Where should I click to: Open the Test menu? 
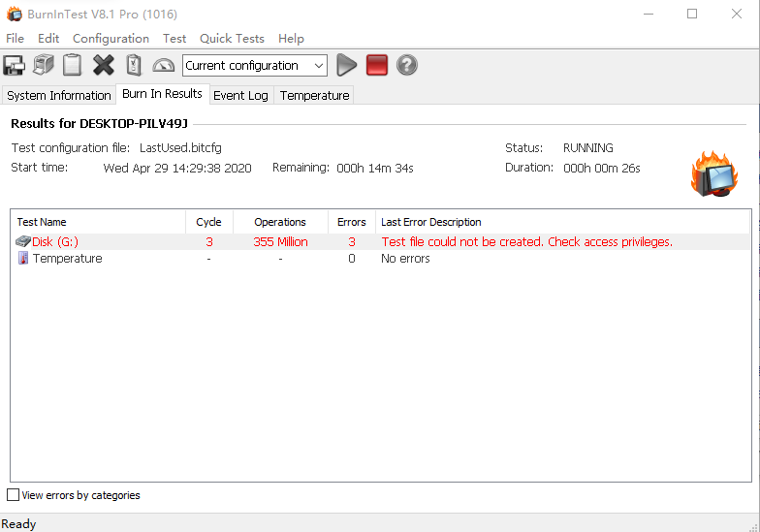[x=174, y=39]
